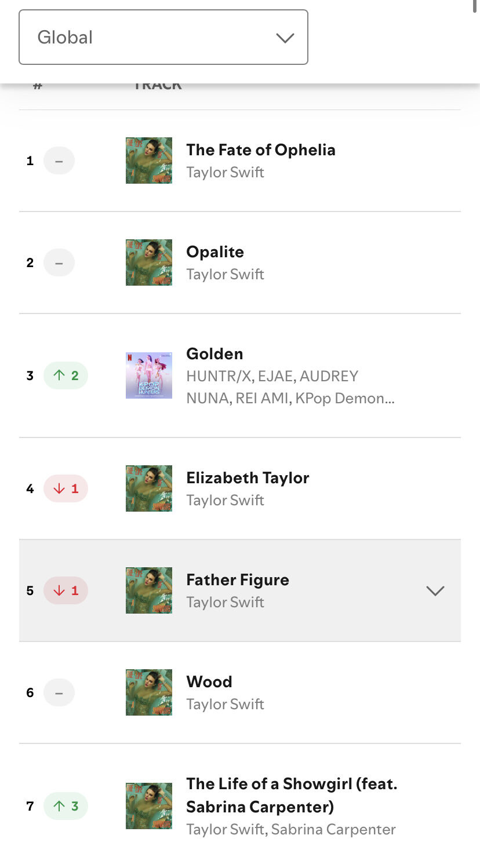Click the down 1 badge for Elizabeth Taylor
Viewport: 480px width, 868px height.
point(66,488)
